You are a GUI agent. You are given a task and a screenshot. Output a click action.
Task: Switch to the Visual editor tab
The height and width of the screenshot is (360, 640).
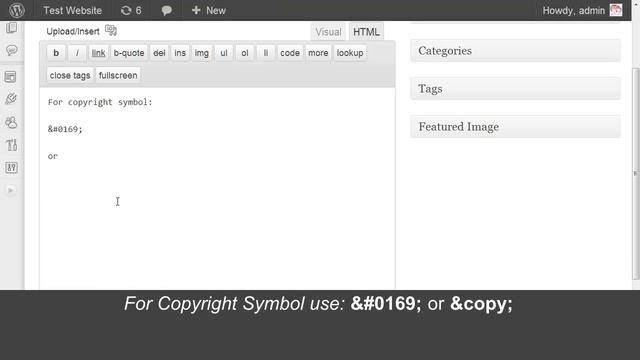tap(328, 32)
